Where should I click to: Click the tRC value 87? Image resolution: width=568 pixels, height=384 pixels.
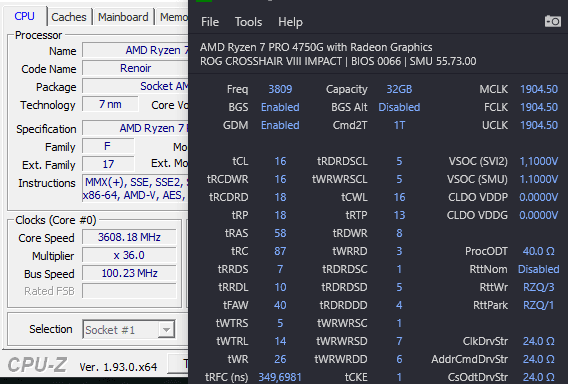(280, 251)
